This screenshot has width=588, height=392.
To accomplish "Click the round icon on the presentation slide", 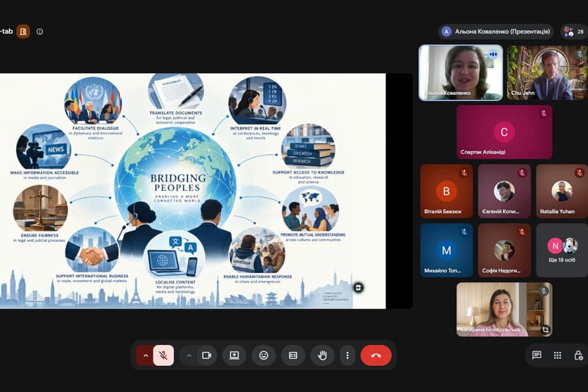I will [x=358, y=287].
